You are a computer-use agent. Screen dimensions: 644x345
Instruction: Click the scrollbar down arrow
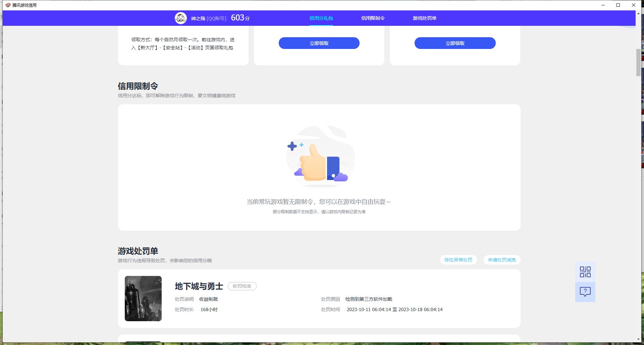coord(638,339)
